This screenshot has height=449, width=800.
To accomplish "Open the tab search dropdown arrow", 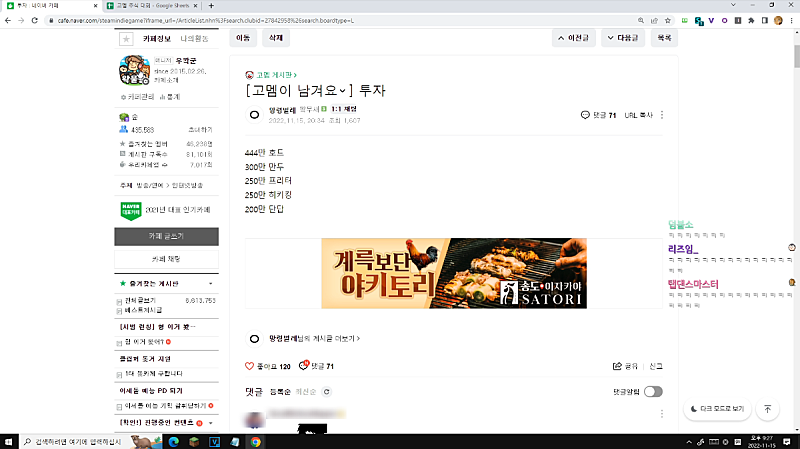I will pyautogui.click(x=733, y=5).
